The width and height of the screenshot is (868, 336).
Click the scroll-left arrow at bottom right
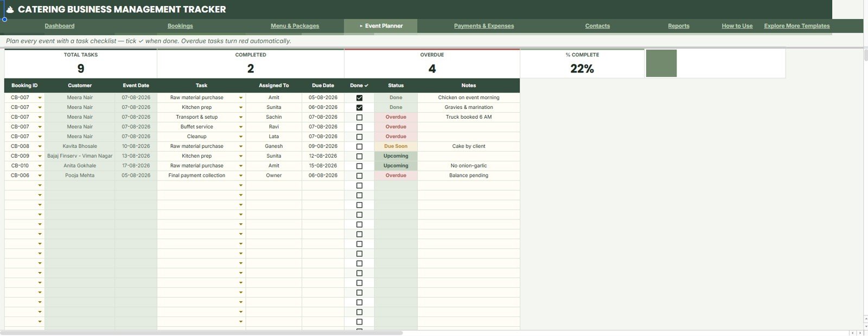(852, 333)
